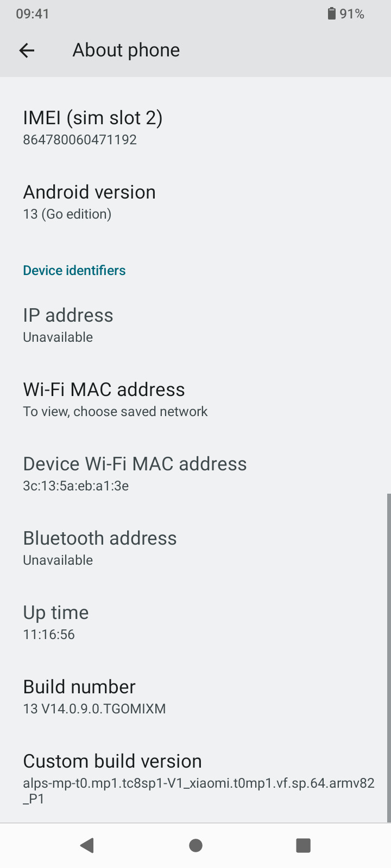
Task: Tap the back arrow icon
Action: [x=27, y=50]
